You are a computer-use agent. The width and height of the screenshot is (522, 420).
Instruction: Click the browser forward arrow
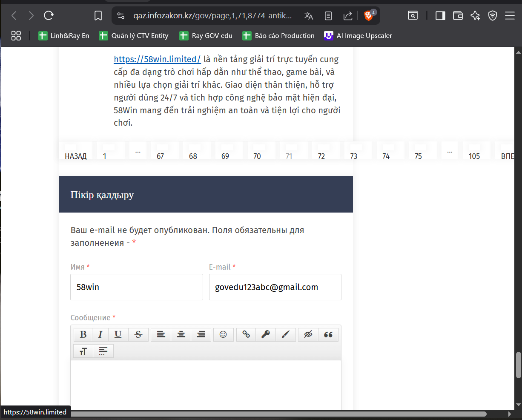pos(31,16)
